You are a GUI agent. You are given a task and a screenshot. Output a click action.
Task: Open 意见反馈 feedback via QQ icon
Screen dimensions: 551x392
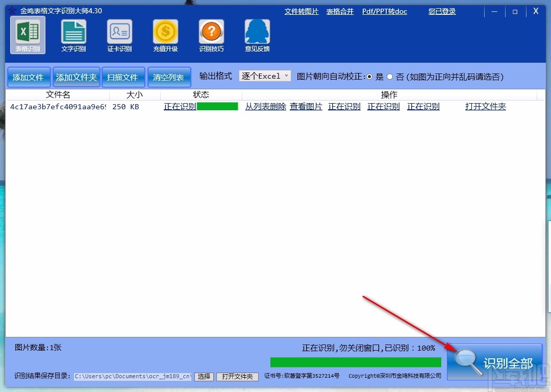257,35
